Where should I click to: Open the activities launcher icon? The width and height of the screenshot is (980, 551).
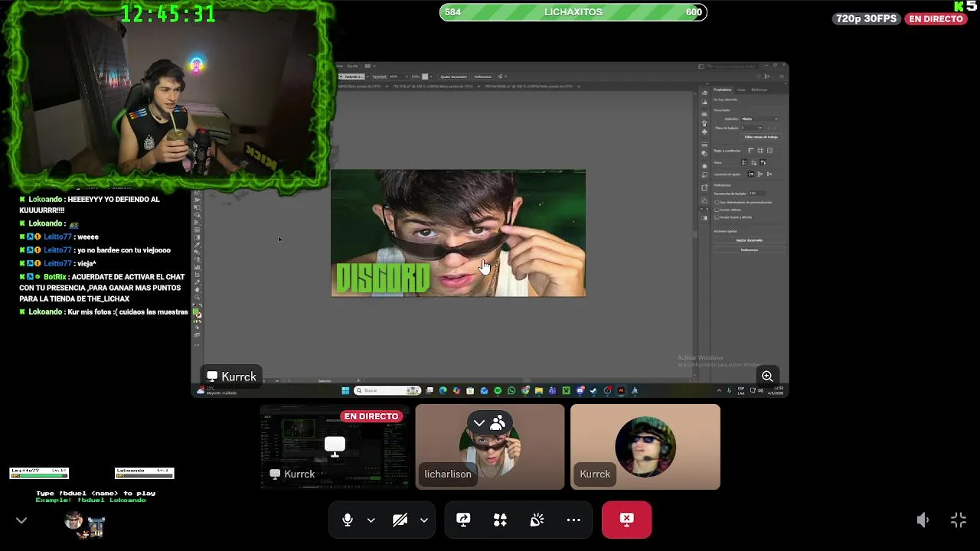(x=500, y=520)
